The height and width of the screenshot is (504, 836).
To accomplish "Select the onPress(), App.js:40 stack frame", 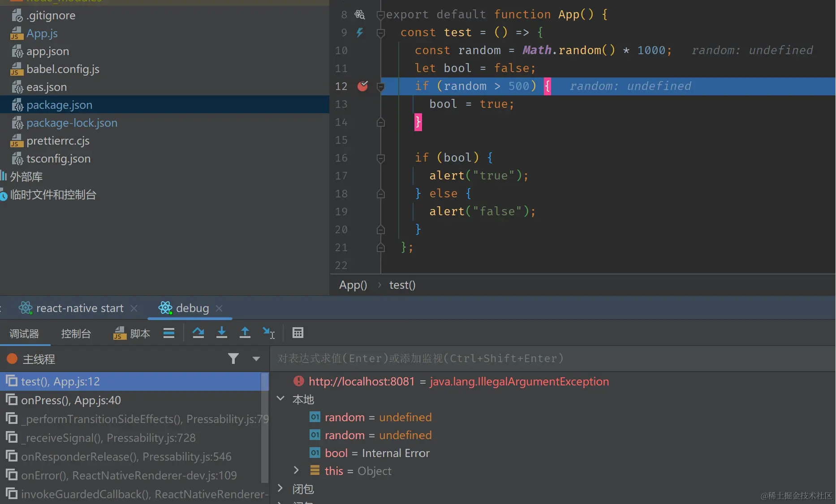I will tap(131, 400).
